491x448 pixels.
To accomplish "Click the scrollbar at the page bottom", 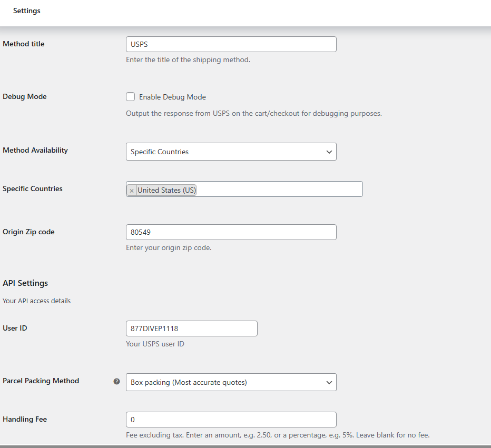I will (246, 446).
